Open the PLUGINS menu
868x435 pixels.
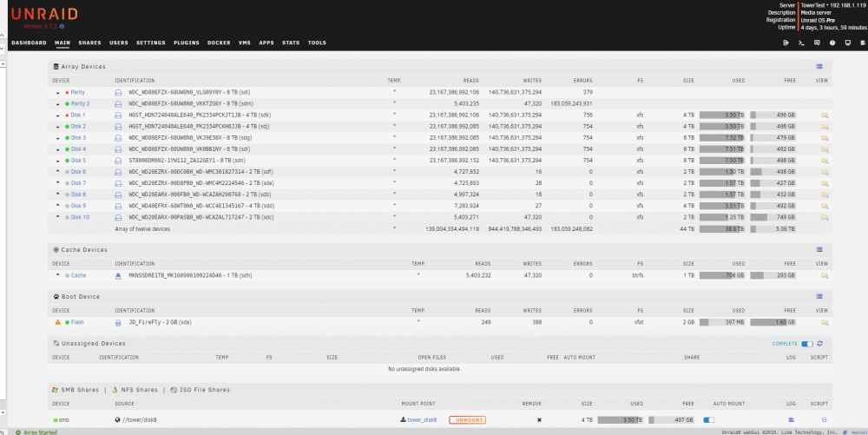tap(187, 43)
